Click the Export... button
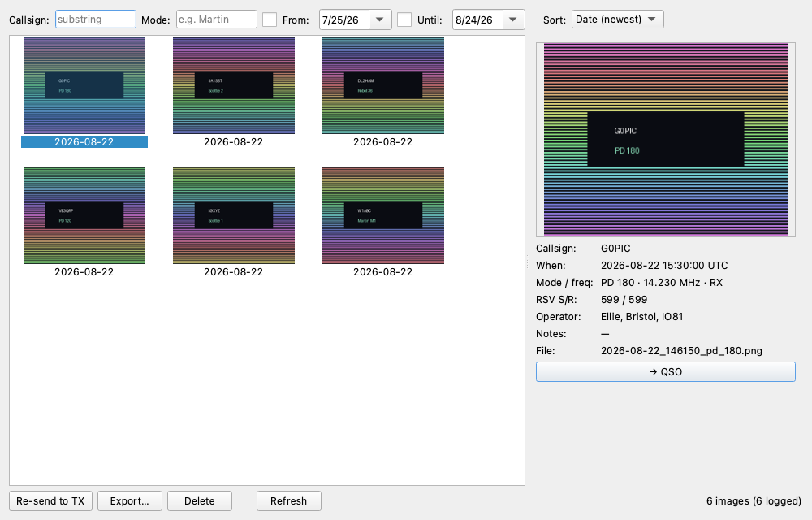This screenshot has height=520, width=812. point(129,500)
